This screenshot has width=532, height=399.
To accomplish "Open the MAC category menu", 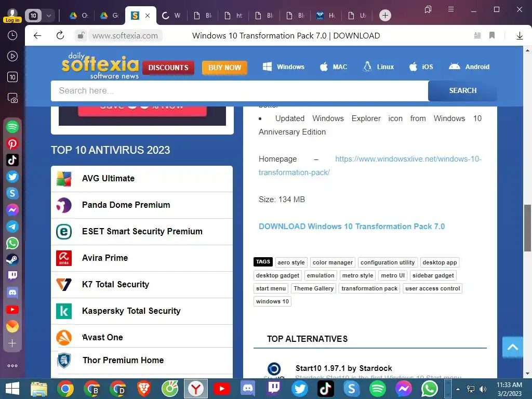I will coord(334,67).
